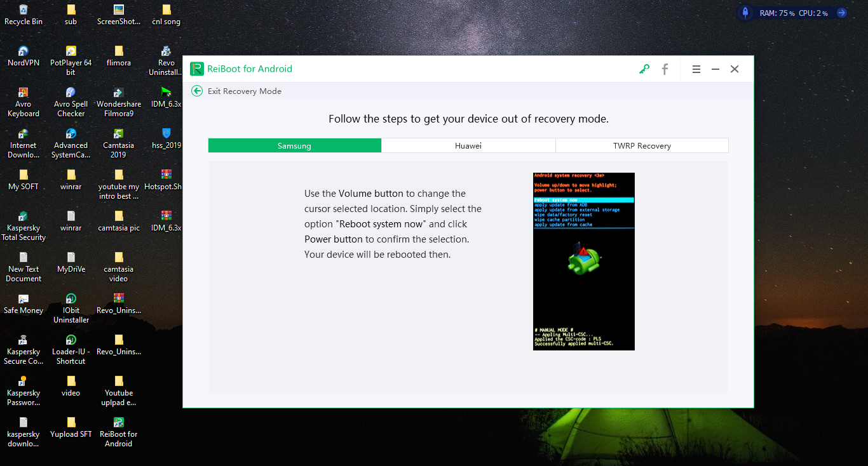
Task: Select the Recycle Bin desktop icon
Action: click(24, 15)
